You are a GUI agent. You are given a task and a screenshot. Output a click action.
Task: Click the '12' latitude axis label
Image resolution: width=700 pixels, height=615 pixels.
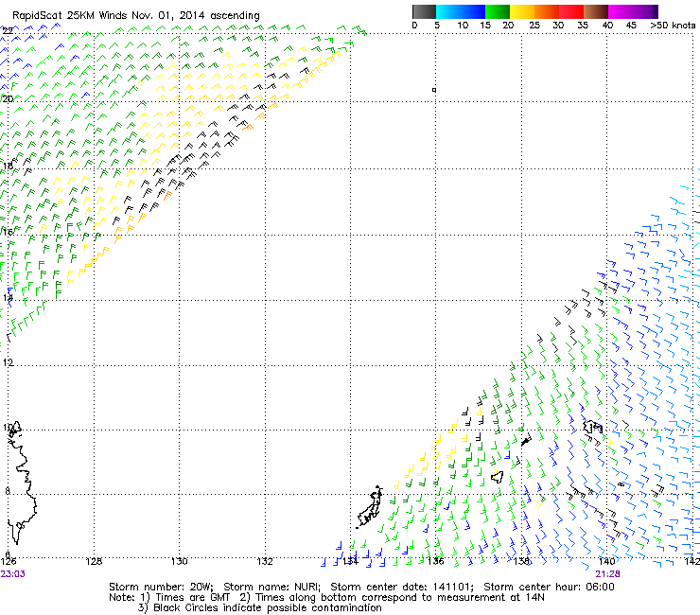8,362
